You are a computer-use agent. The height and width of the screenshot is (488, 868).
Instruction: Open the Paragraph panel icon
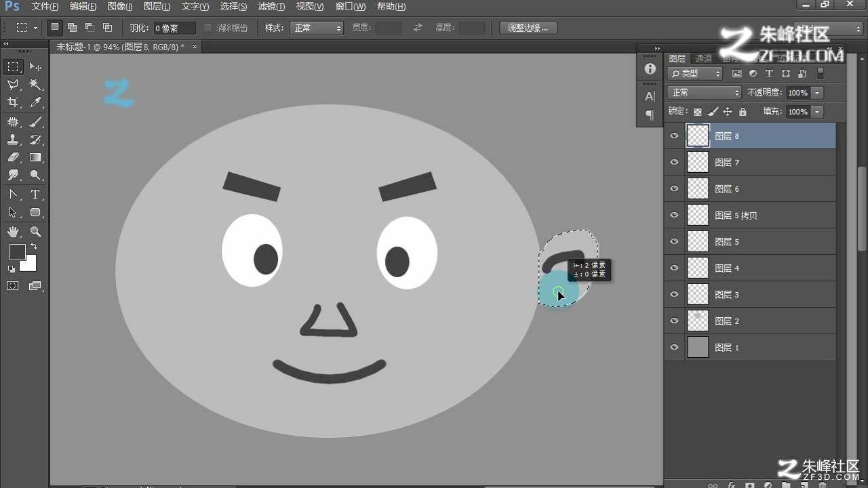tap(650, 115)
